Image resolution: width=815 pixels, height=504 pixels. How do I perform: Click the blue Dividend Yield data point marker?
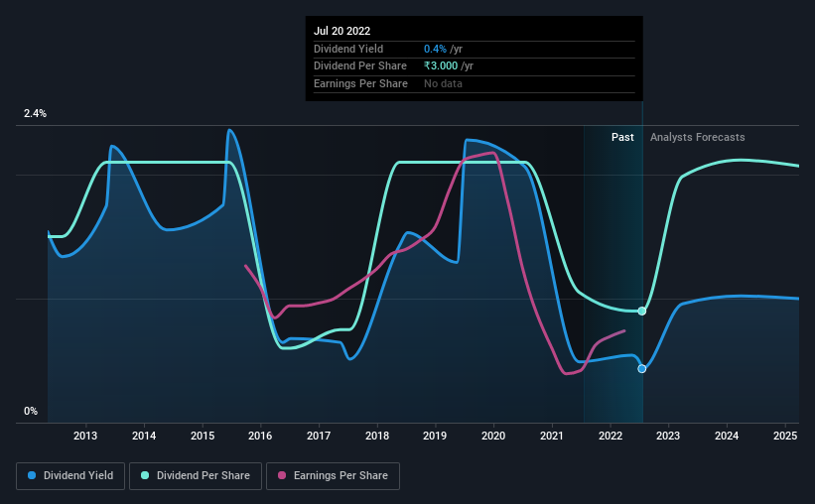coord(642,369)
